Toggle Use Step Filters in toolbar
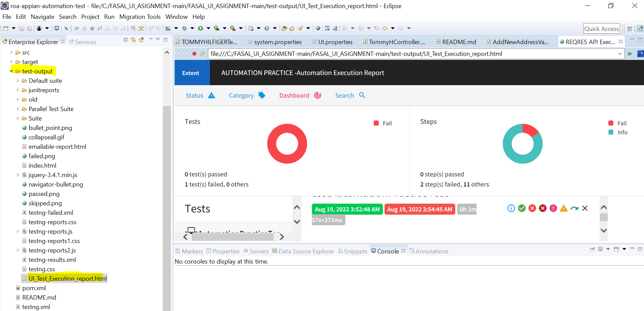 tap(142, 28)
